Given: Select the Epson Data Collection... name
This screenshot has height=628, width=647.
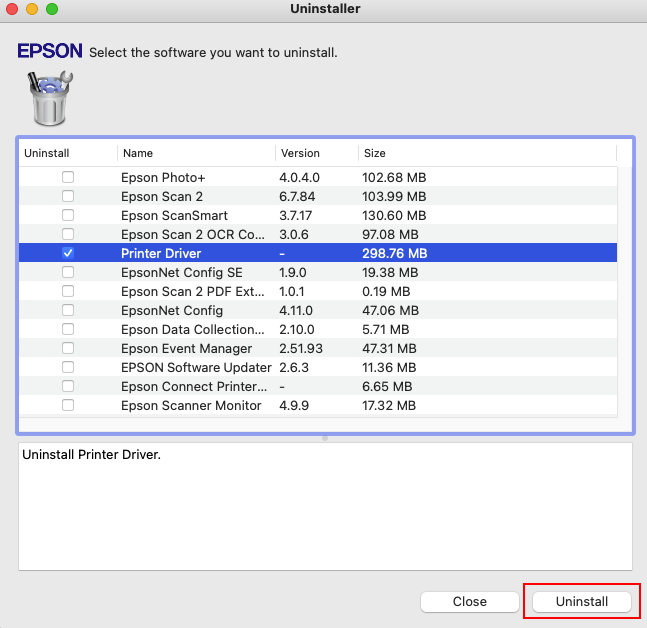Looking at the screenshot, I should [x=193, y=329].
